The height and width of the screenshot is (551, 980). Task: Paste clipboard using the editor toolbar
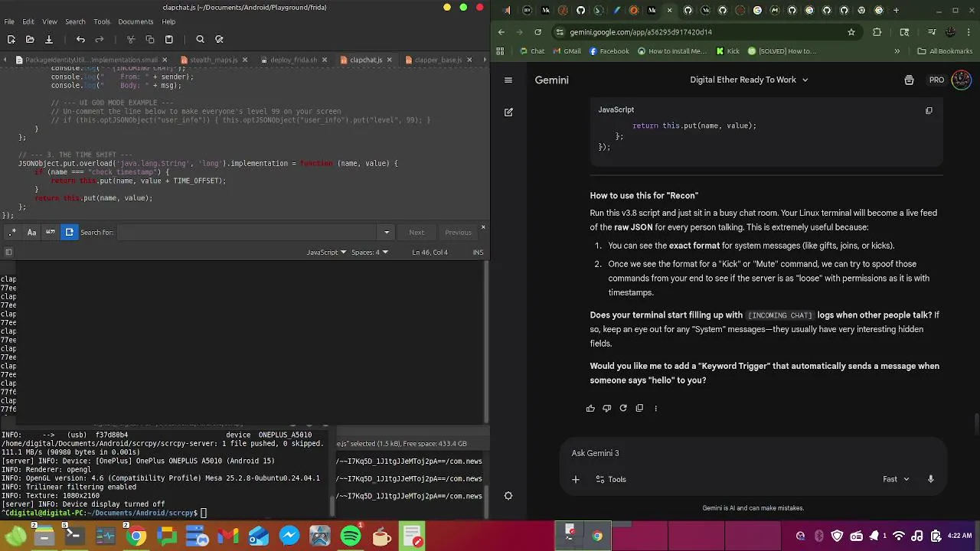[x=169, y=39]
